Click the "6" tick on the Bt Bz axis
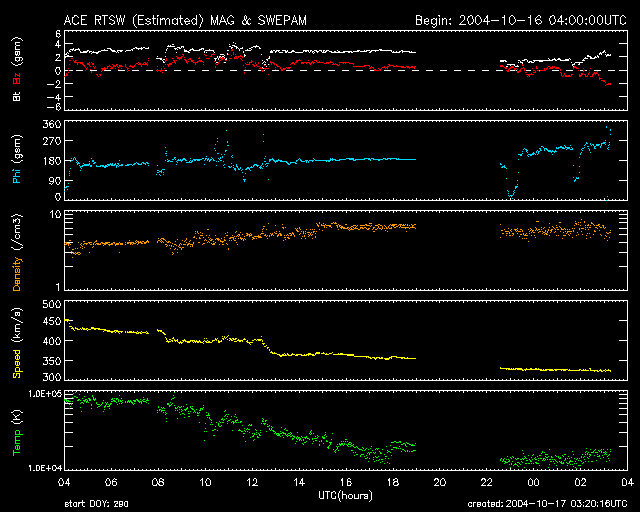 pyautogui.click(x=58, y=34)
